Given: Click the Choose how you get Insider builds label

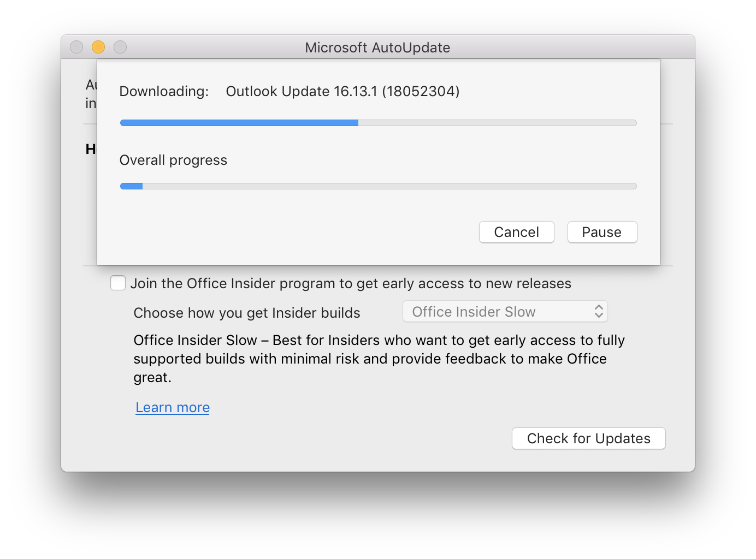Looking at the screenshot, I should coord(247,313).
